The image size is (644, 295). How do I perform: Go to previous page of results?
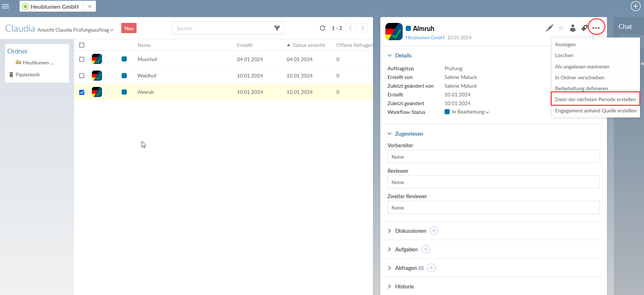[351, 28]
